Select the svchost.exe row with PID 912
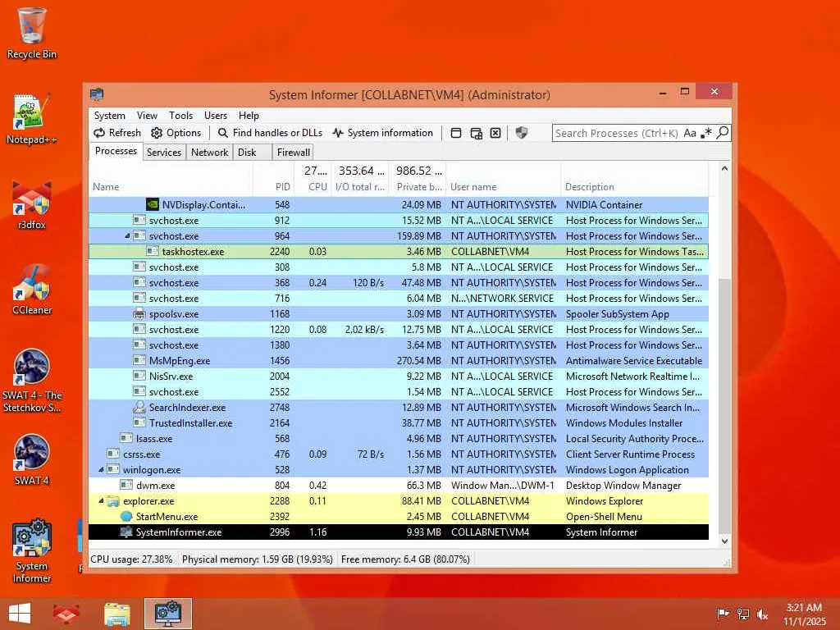The height and width of the screenshot is (630, 840). 399,220
